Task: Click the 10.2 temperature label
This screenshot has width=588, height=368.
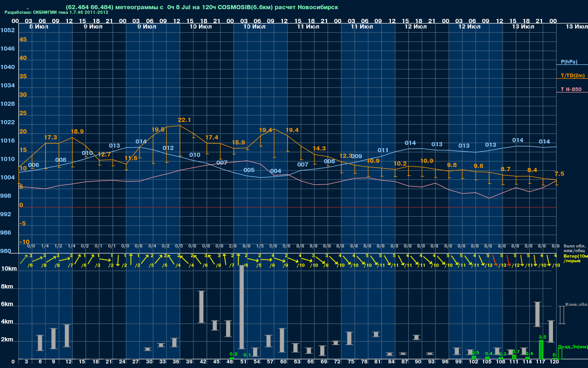Action: tap(400, 164)
